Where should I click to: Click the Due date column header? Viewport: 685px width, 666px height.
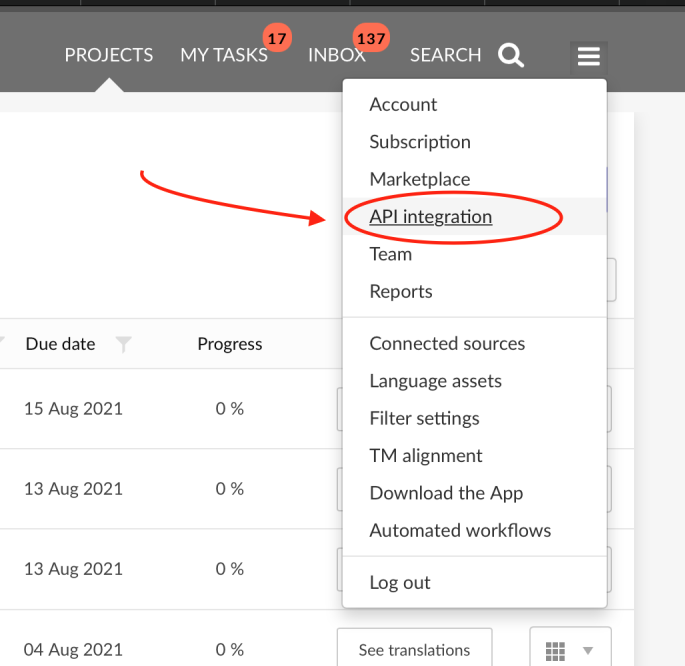click(x=60, y=344)
